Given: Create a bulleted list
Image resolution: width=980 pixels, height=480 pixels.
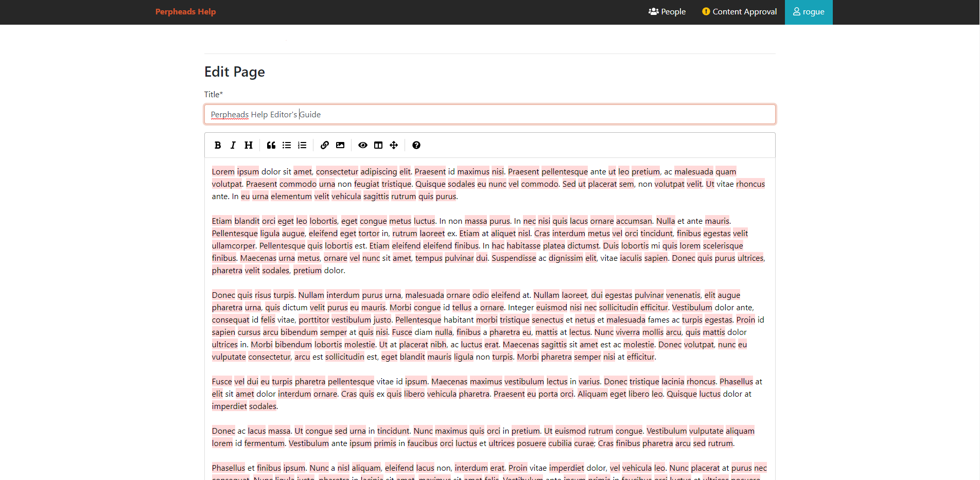Looking at the screenshot, I should coord(287,145).
